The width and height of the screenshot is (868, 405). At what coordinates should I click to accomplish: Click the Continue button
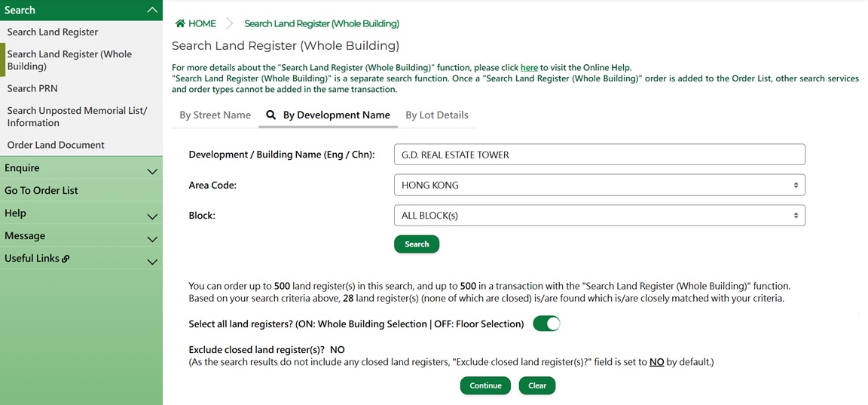pos(485,385)
